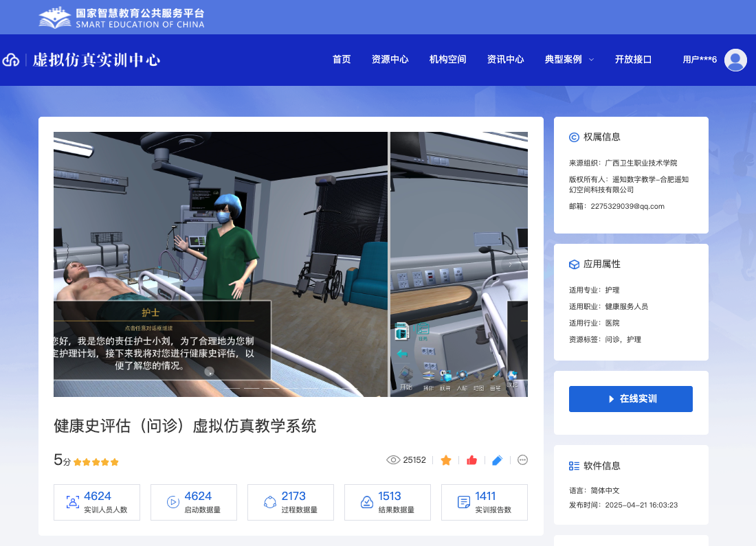
Task: Click the blue pencil edit icon
Action: click(x=498, y=460)
